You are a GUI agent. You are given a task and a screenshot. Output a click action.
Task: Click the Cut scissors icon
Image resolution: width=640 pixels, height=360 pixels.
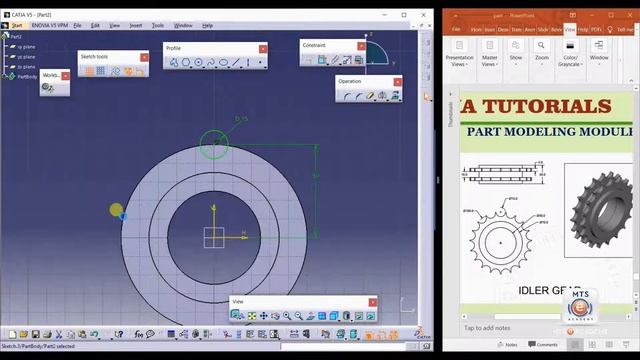pyautogui.click(x=59, y=335)
